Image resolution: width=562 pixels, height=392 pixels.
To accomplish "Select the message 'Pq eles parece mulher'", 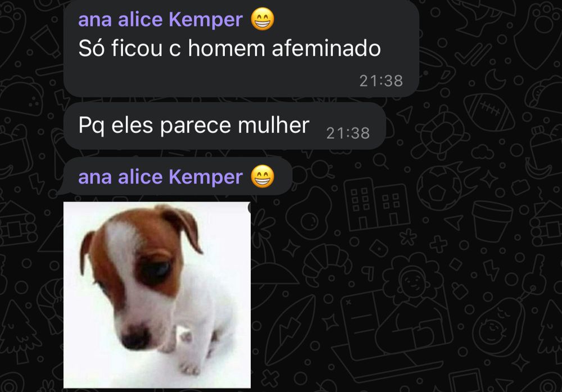I will coord(193,125).
